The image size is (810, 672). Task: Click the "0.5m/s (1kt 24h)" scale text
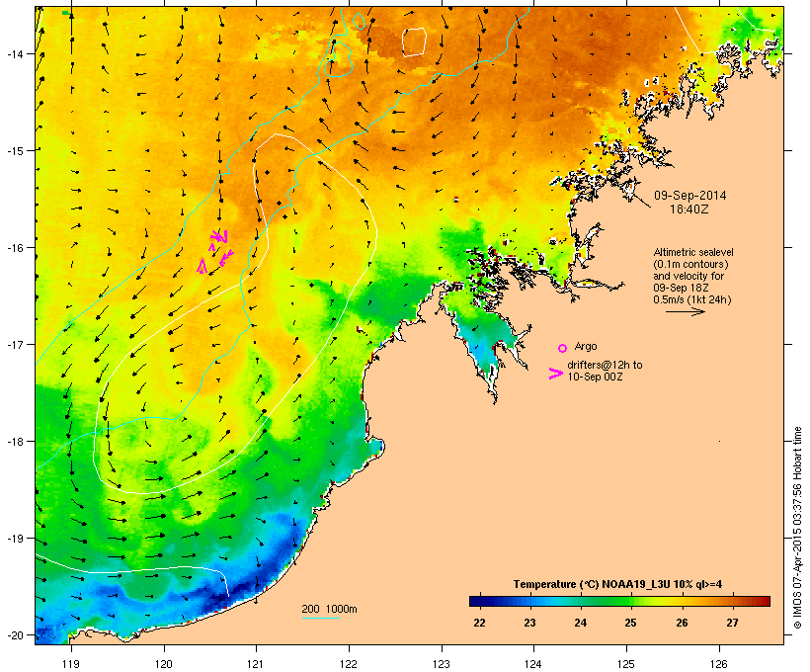692,299
